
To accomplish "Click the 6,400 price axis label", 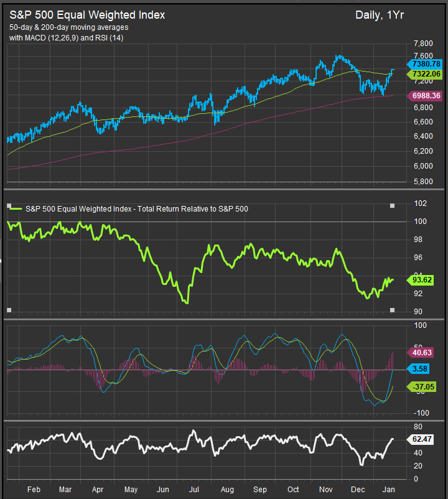I will 423,136.
